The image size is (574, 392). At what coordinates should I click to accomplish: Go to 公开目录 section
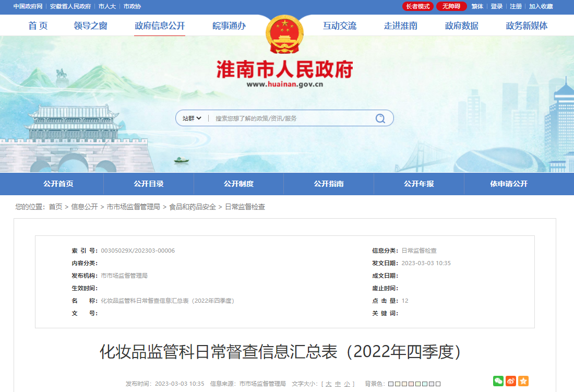[x=149, y=184]
